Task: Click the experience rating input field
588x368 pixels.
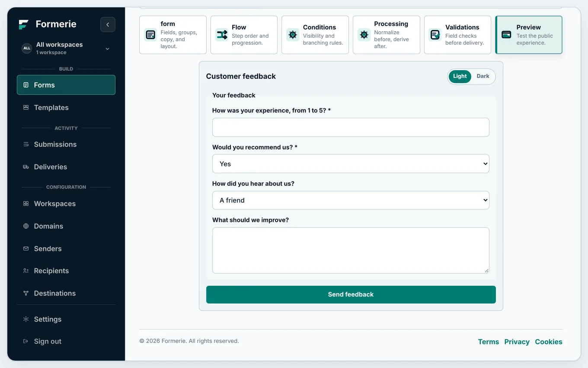Action: [351, 127]
